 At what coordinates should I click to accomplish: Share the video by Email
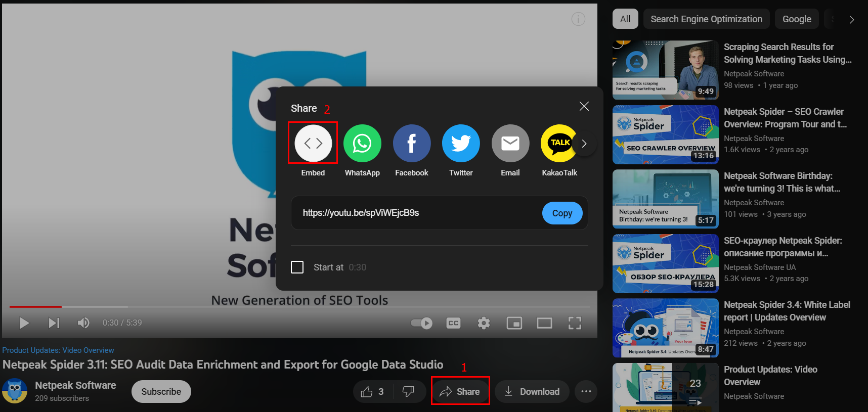pos(510,144)
